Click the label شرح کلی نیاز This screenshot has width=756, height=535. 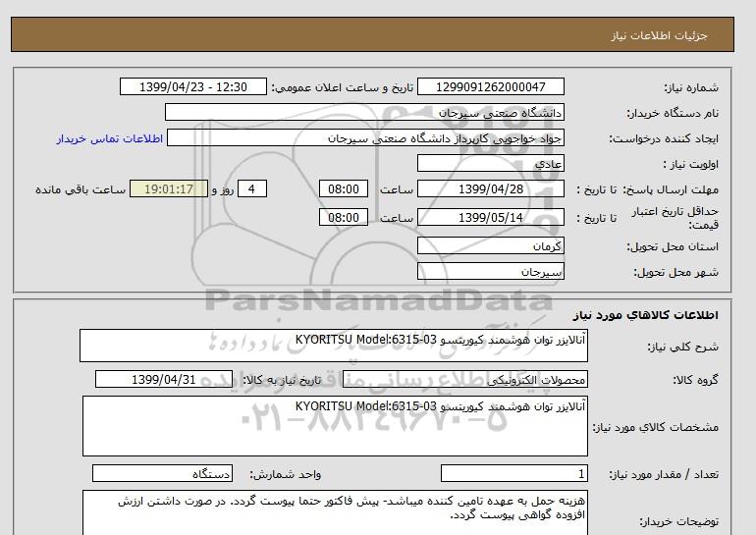pos(682,347)
